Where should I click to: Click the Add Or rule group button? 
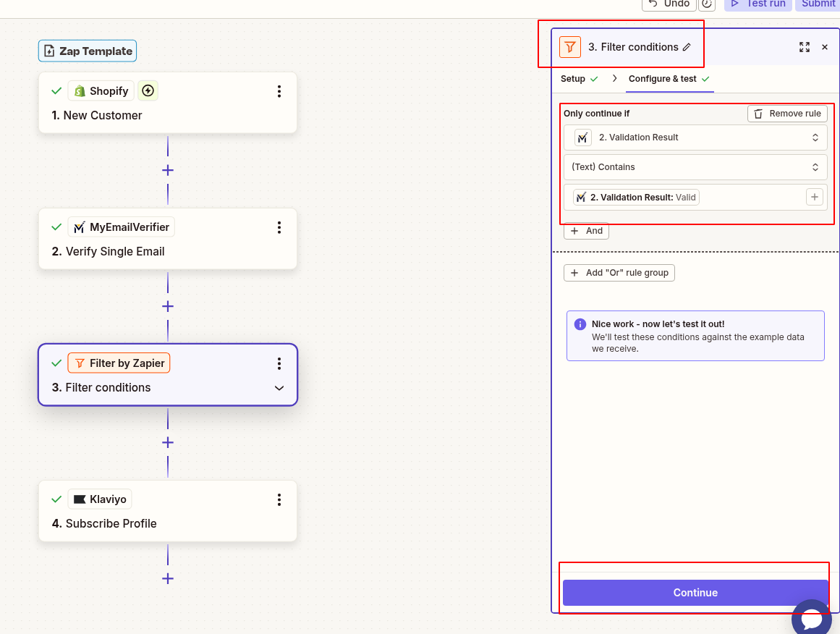pos(619,273)
